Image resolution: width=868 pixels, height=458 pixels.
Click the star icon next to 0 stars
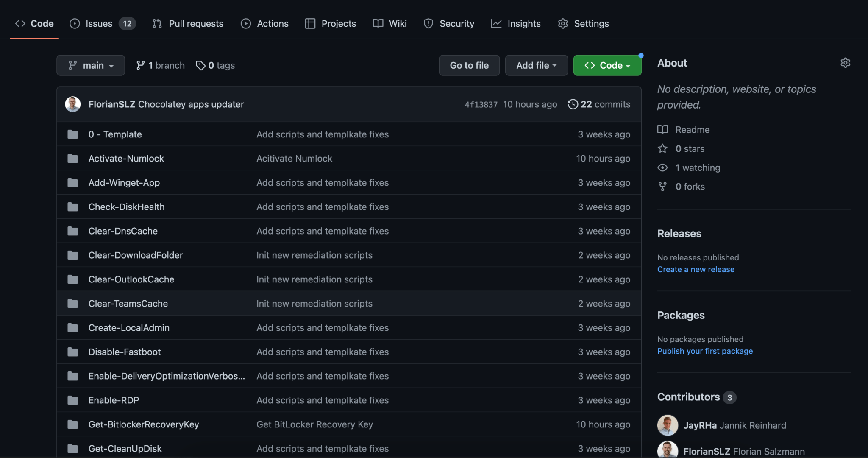(662, 148)
